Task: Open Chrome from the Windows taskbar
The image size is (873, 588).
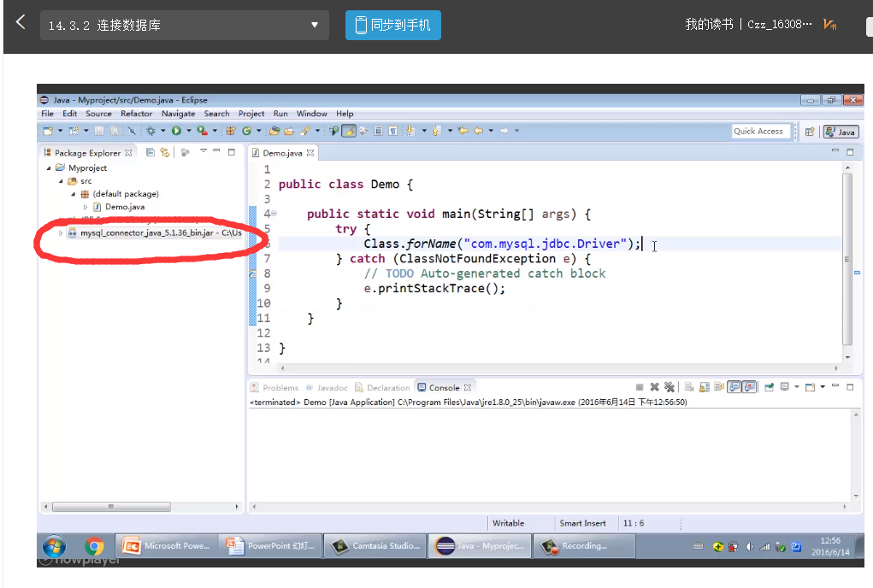Action: click(x=94, y=546)
